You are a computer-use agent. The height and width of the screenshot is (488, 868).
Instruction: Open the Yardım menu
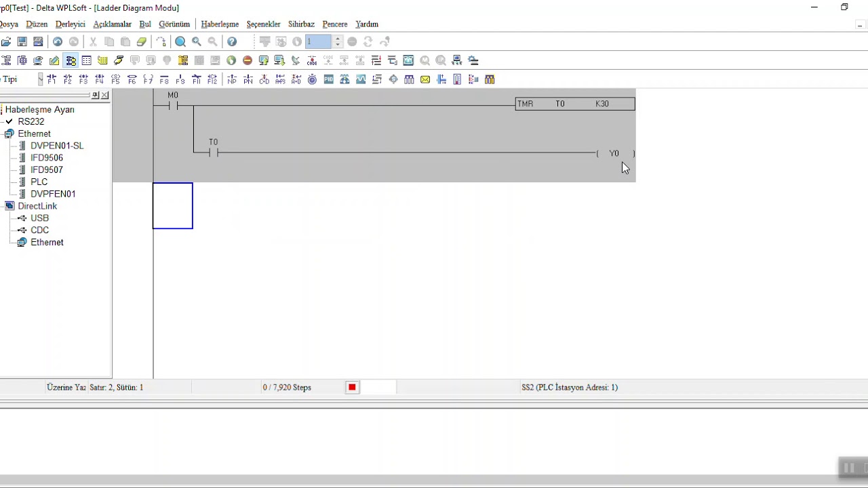(x=367, y=24)
